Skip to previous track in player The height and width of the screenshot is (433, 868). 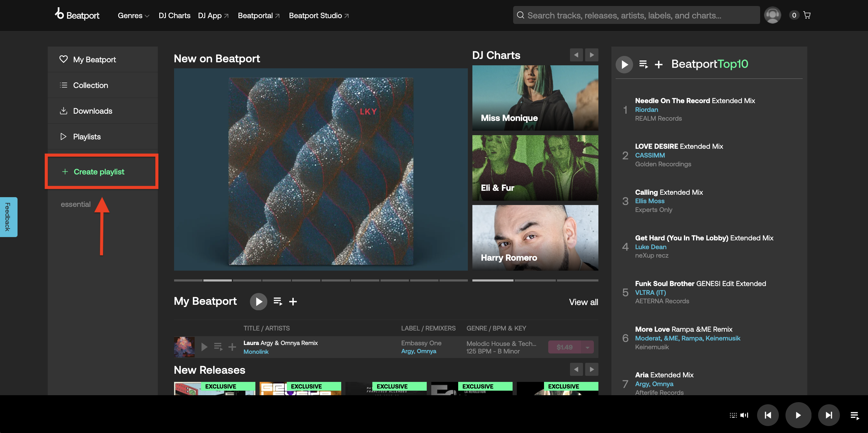click(768, 415)
